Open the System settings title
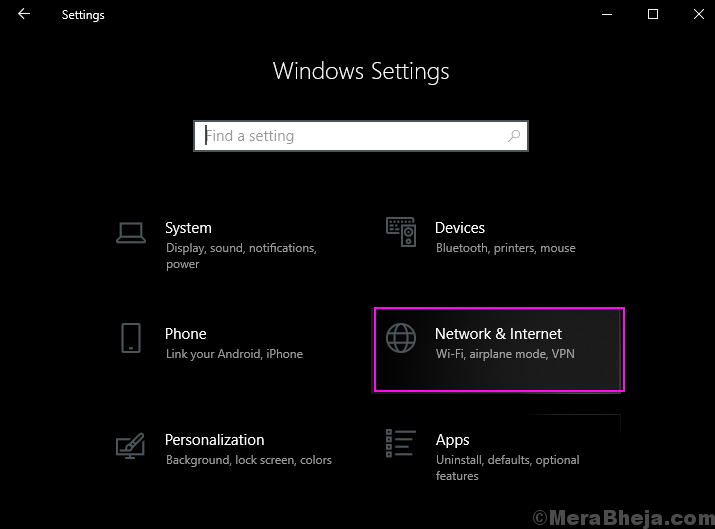 coord(188,228)
